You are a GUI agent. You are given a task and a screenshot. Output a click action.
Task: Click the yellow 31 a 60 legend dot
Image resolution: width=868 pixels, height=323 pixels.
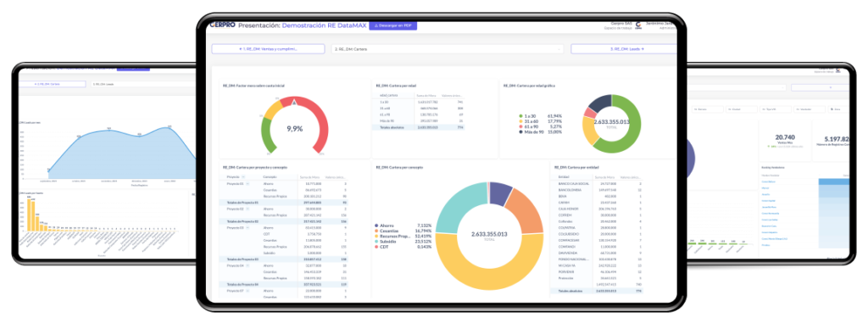[521, 121]
